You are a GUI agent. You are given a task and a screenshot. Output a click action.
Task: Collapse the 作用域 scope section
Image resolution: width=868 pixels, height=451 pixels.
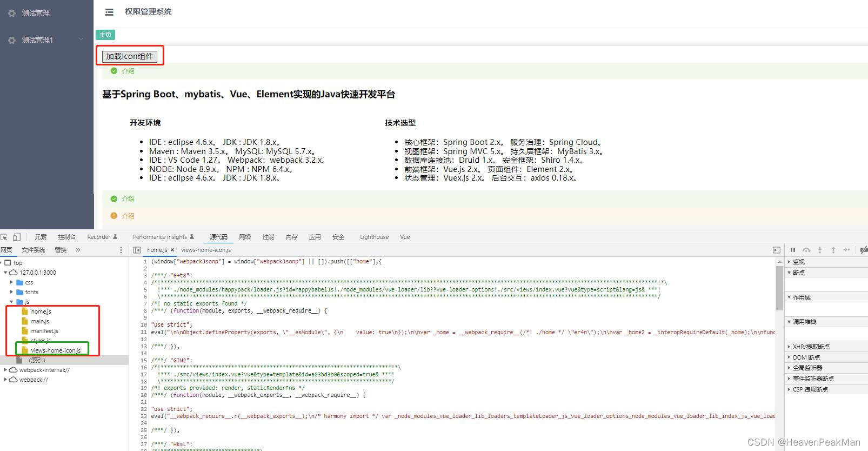(x=789, y=297)
